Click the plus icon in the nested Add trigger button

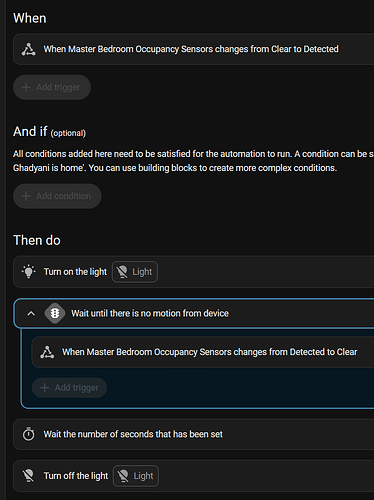tap(44, 388)
